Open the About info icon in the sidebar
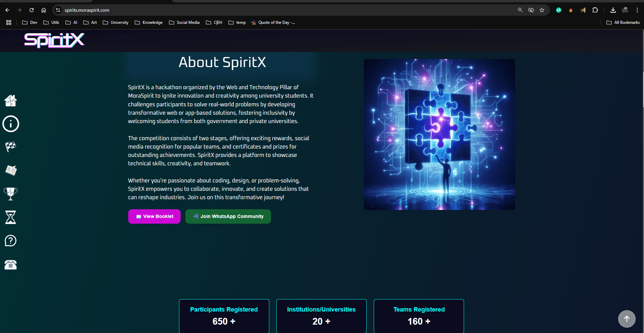Screen dimensions: 644x333 point(10,124)
